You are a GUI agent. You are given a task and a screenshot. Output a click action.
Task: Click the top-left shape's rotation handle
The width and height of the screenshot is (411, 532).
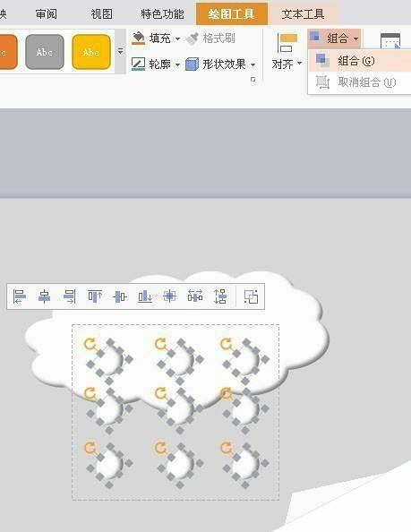coord(90,344)
